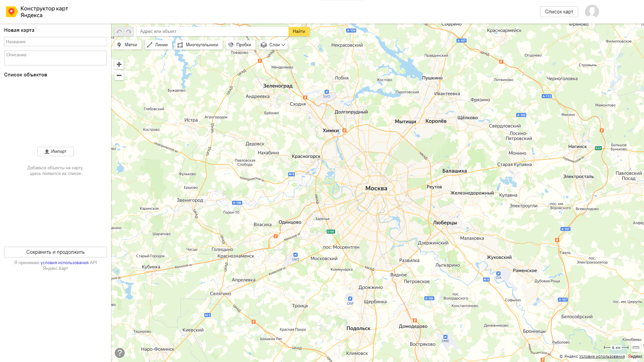Image resolution: width=644 pixels, height=362 pixels.
Task: Click the E22 green road shield
Action: tap(598, 148)
